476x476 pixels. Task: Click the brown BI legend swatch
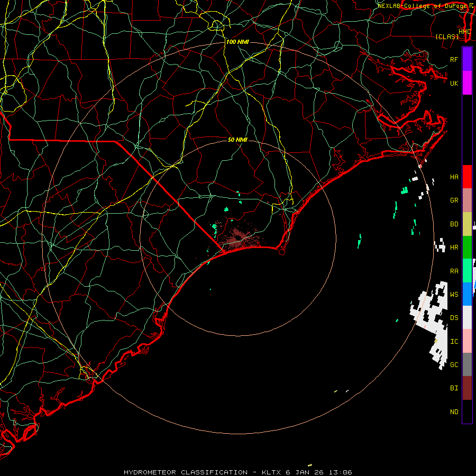point(467,388)
